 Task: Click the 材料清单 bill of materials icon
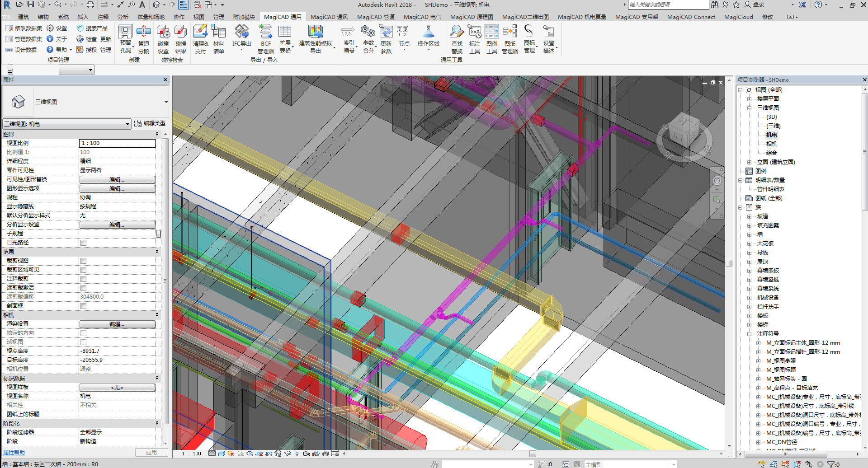pyautogui.click(x=218, y=33)
